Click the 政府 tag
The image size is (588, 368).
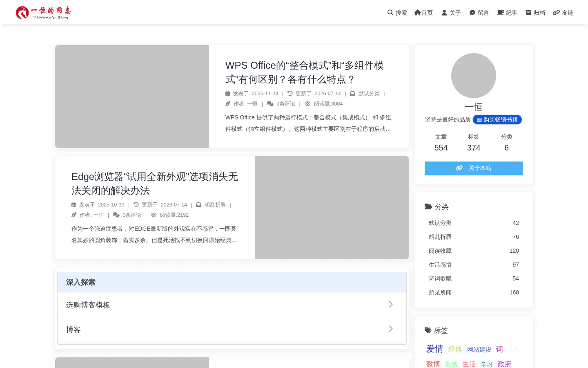pos(505,364)
